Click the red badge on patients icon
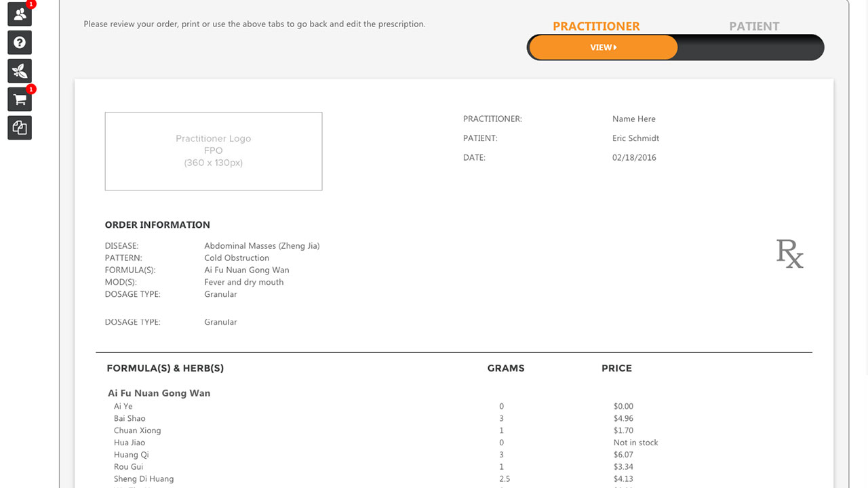Viewport: 868px width, 488px height. point(31,4)
